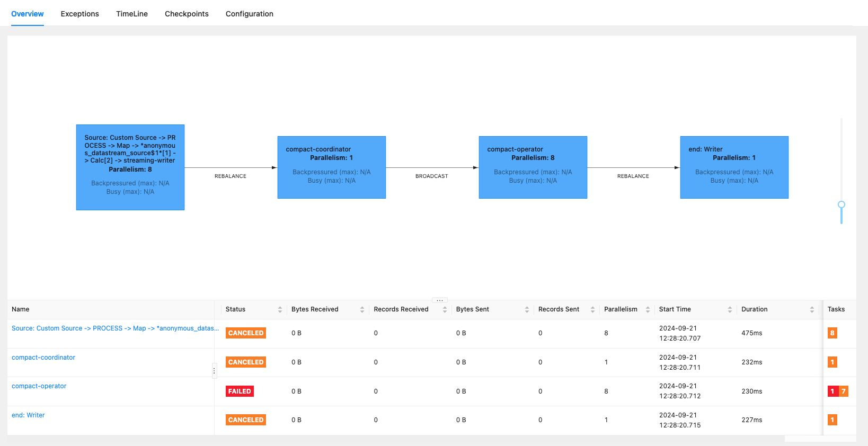This screenshot has height=446, width=868.
Task: Open compact-operator link in table
Action: coord(39,386)
